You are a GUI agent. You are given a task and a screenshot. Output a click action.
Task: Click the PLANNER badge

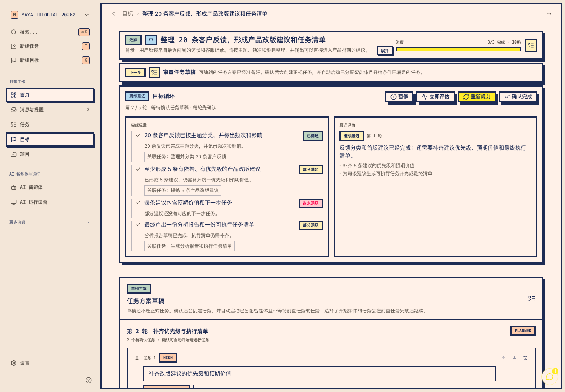[x=523, y=331]
